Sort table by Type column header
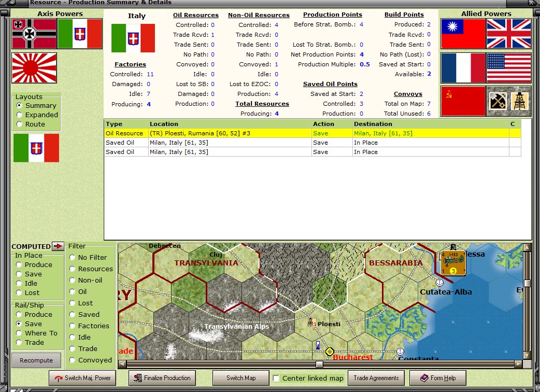 (126, 124)
